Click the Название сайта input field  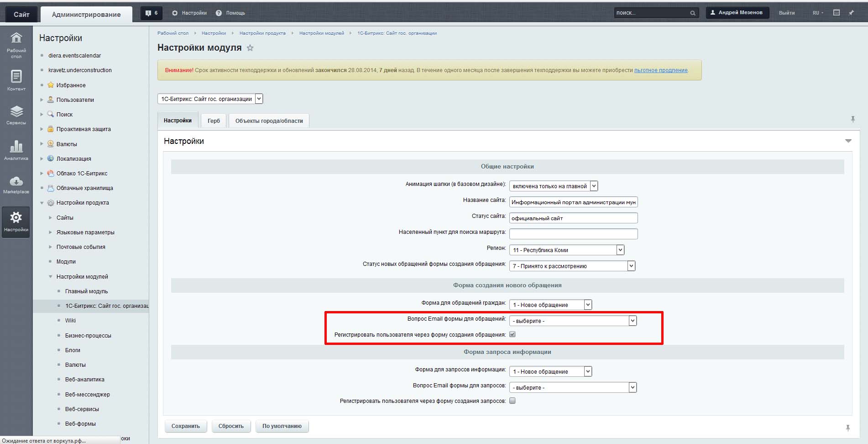click(x=573, y=202)
